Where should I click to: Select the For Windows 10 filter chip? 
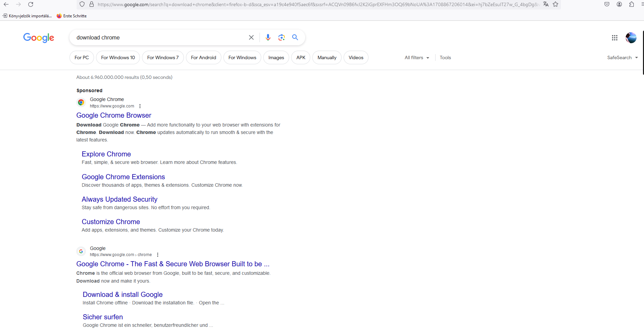click(x=118, y=57)
